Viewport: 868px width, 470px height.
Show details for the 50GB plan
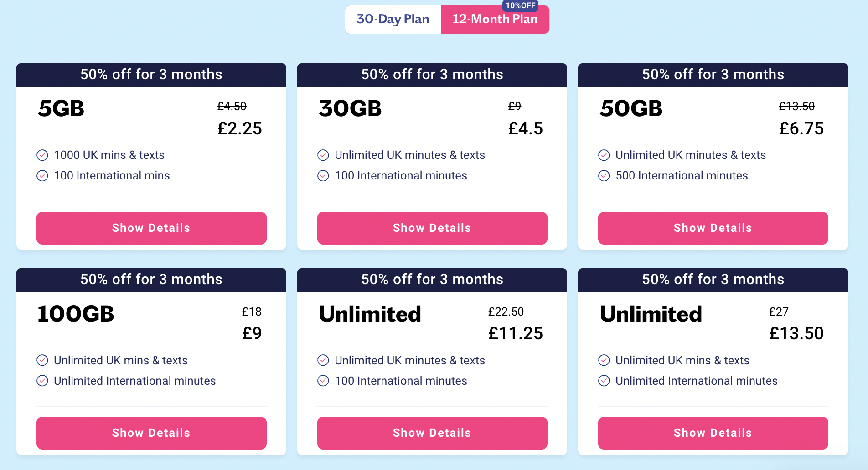(713, 228)
